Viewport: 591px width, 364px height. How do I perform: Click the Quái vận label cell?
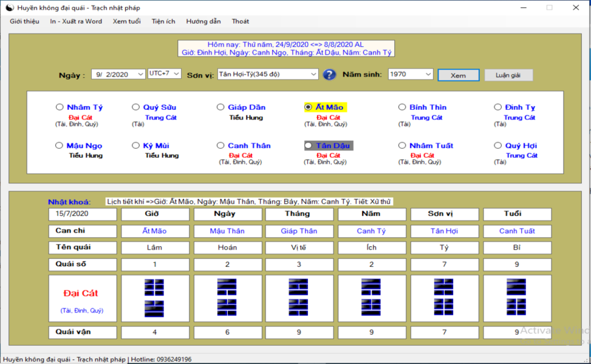point(83,332)
